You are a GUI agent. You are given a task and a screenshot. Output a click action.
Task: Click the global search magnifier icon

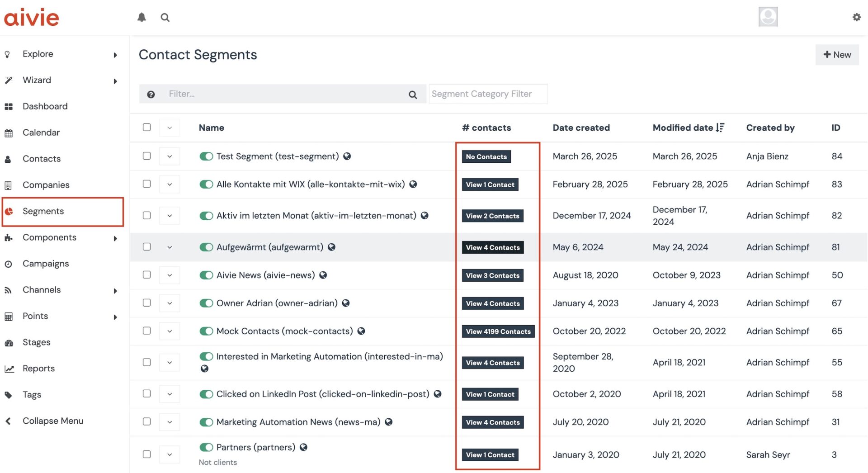[165, 17]
